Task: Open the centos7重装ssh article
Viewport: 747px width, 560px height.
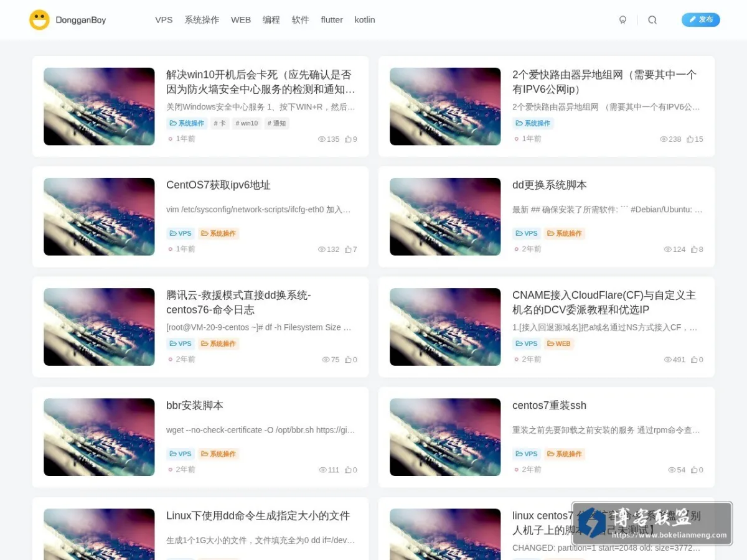Action: pyautogui.click(x=550, y=405)
